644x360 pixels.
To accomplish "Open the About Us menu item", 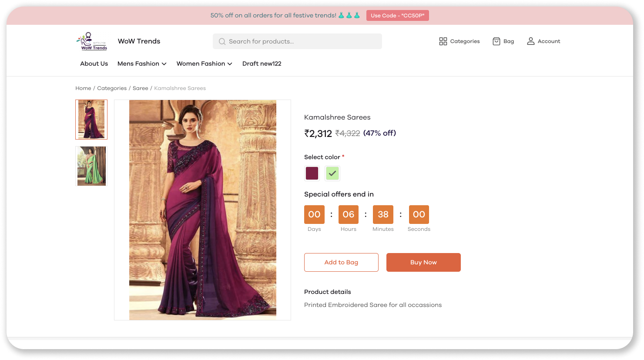I will tap(94, 63).
